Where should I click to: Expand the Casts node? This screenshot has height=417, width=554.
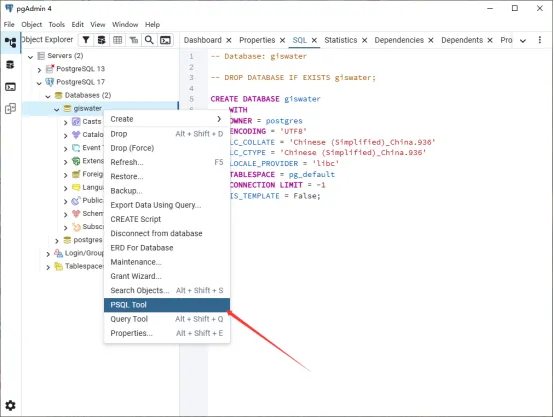tap(66, 123)
